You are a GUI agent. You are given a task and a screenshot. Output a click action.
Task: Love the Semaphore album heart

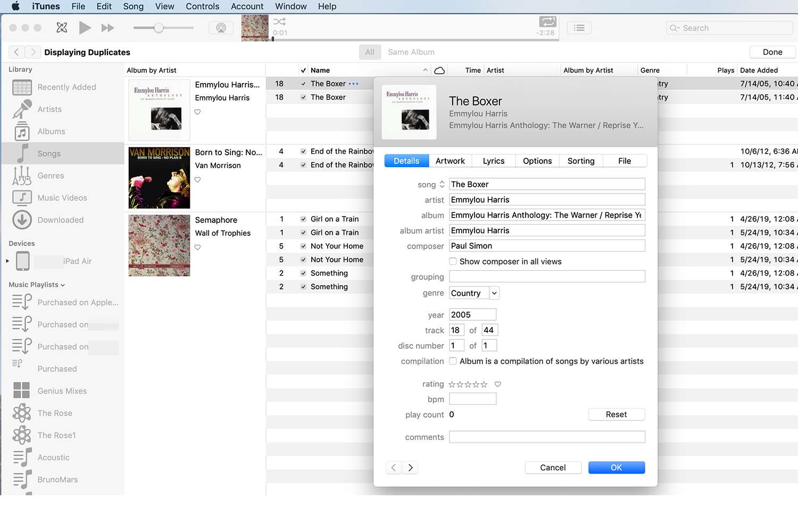click(197, 247)
